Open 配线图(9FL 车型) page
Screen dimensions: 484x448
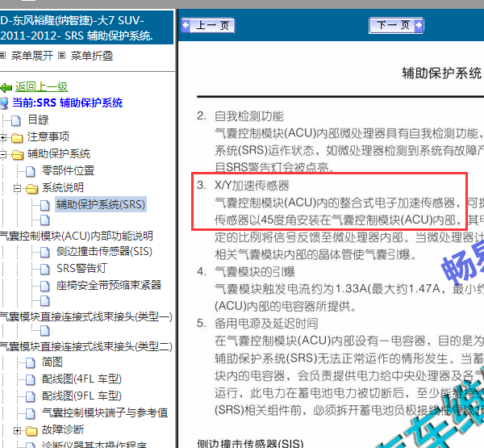(81, 396)
